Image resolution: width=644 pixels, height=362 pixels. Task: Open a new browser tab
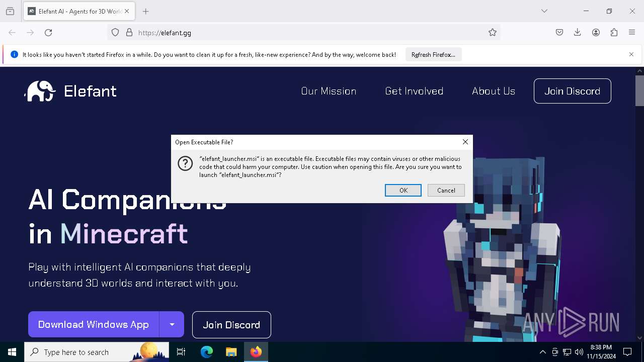pos(145,11)
